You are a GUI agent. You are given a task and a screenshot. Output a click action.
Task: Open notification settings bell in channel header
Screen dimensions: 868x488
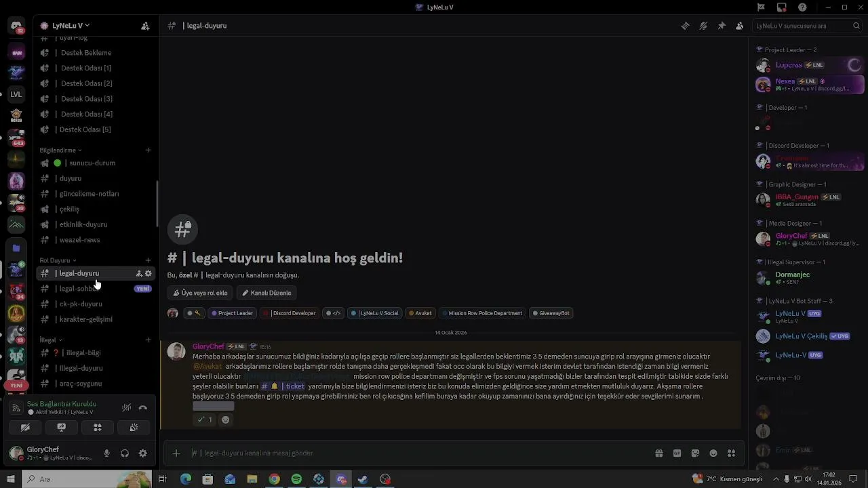[703, 26]
